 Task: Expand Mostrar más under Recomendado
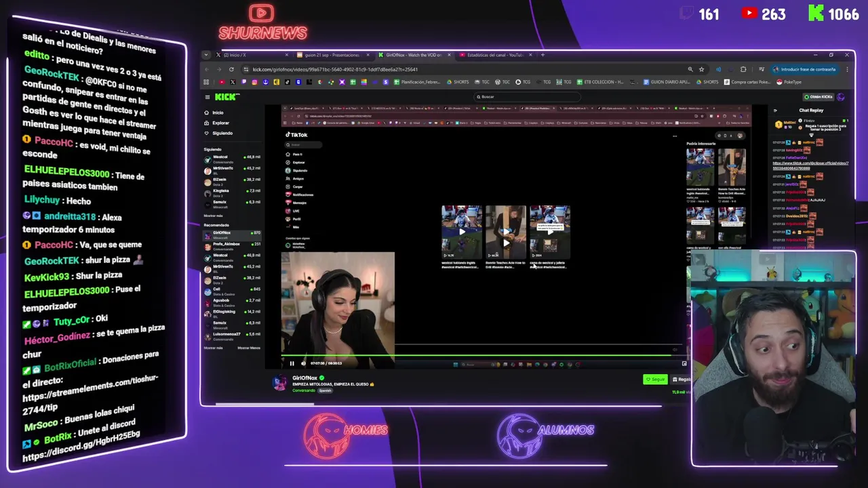click(213, 348)
